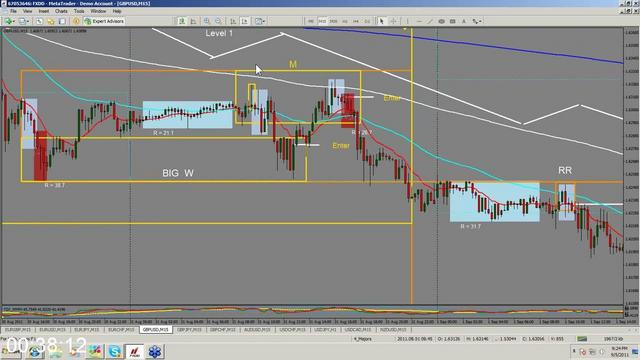Select the Text label tool
The height and width of the screenshot is (360, 640).
tap(464, 21)
